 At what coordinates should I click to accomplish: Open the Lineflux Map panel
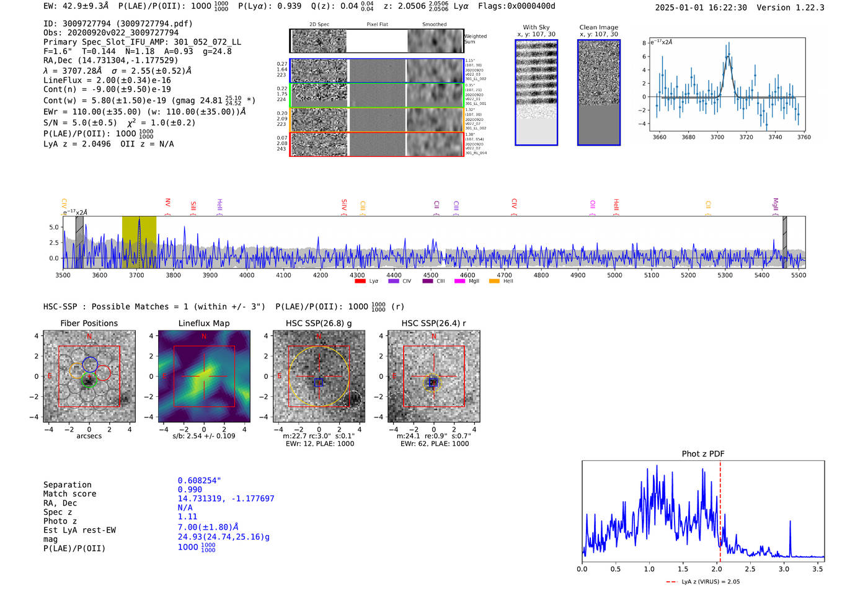tap(204, 376)
